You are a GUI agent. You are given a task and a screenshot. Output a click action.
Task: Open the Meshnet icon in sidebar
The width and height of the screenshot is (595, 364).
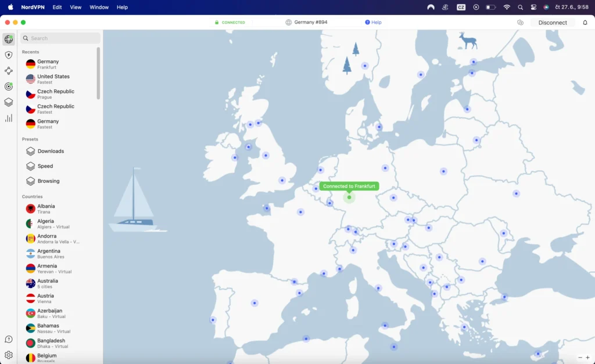pyautogui.click(x=8, y=71)
